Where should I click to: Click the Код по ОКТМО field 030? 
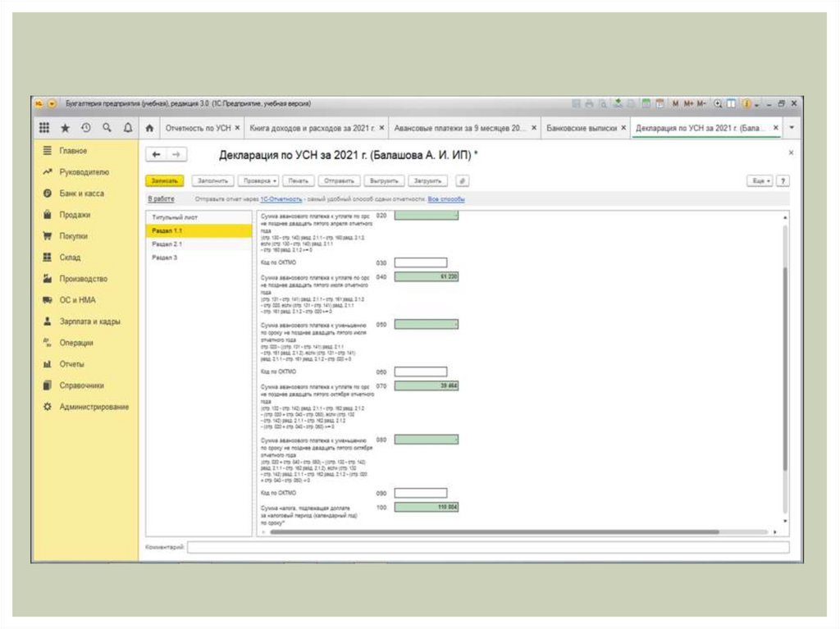[x=420, y=263]
